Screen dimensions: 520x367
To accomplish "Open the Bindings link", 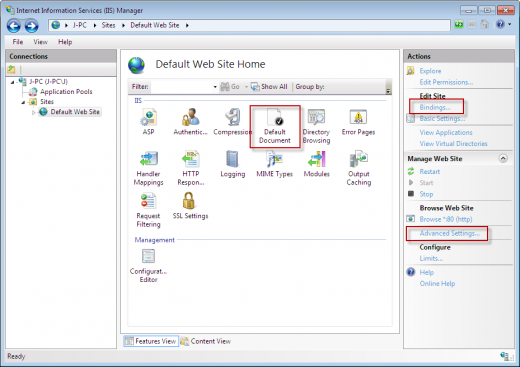I will click(435, 107).
